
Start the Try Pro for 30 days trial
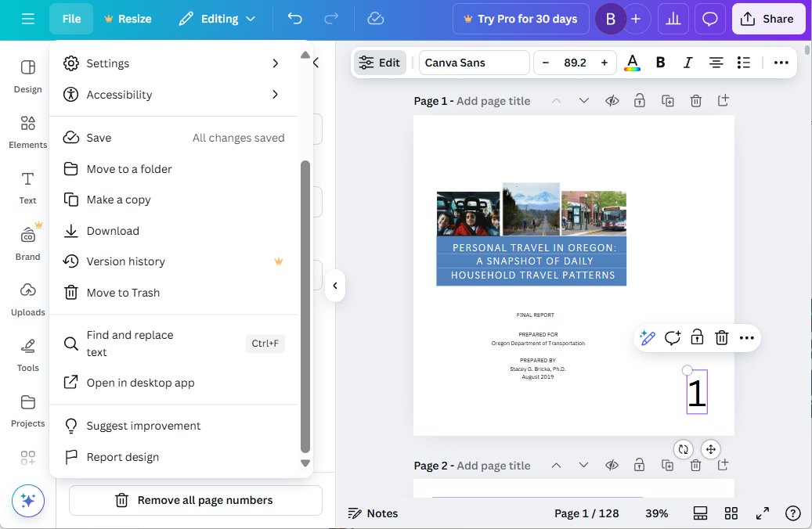[521, 18]
